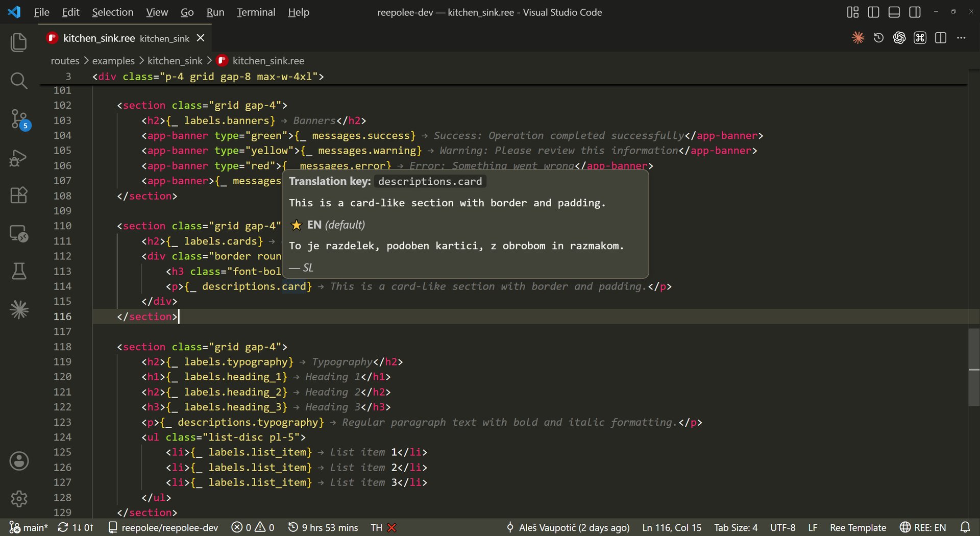Screen dimensions: 980x536
Task: Show errors and warnings problems panel
Action: tap(253, 527)
